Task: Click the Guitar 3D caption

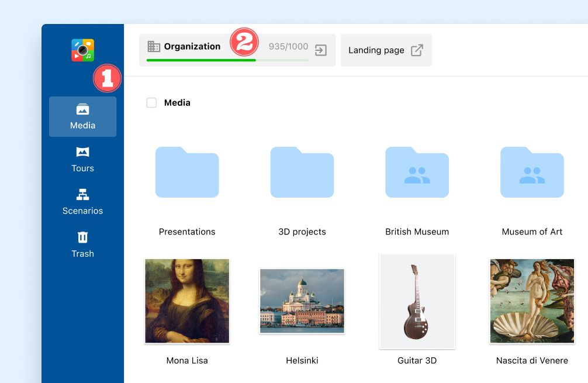Action: 417,361
